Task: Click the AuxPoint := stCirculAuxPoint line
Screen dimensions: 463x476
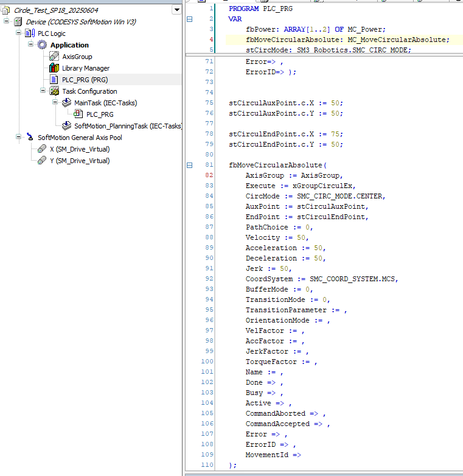Action: (x=307, y=206)
